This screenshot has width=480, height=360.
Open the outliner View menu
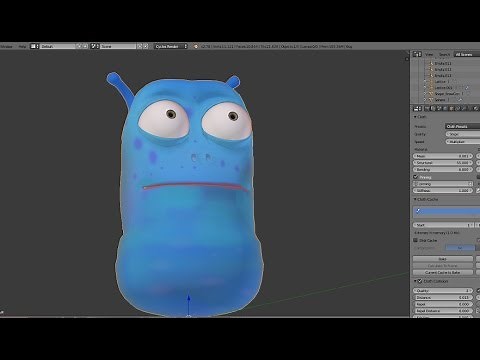tap(429, 54)
